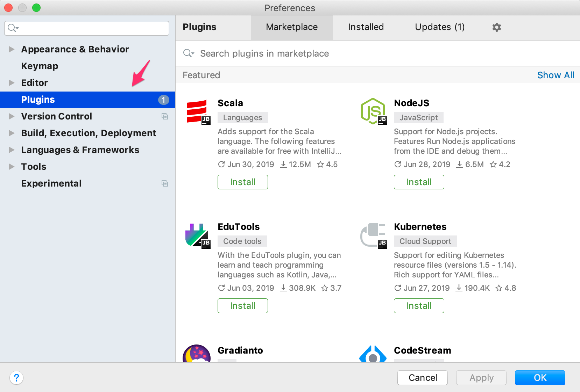
Task: Click the Cloud Support tag under Kubernetes
Action: coord(425,241)
